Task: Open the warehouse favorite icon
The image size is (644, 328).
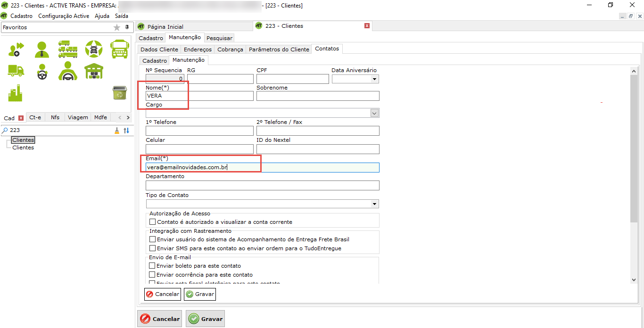Action: tap(93, 71)
